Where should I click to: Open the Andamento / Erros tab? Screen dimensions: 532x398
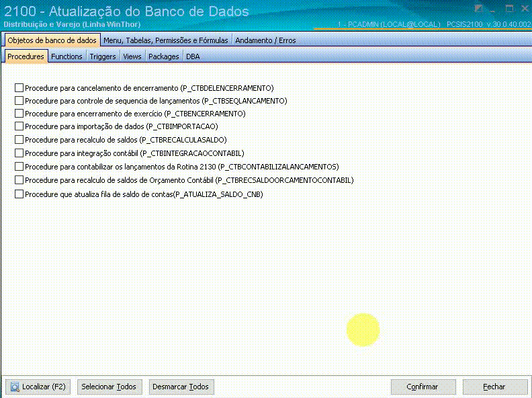265,40
